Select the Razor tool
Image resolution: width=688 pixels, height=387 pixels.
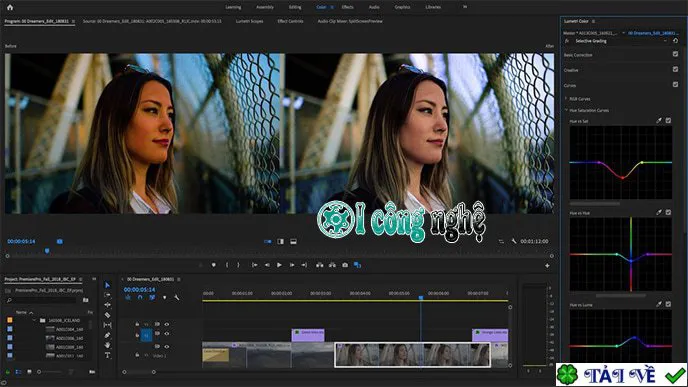(108, 315)
